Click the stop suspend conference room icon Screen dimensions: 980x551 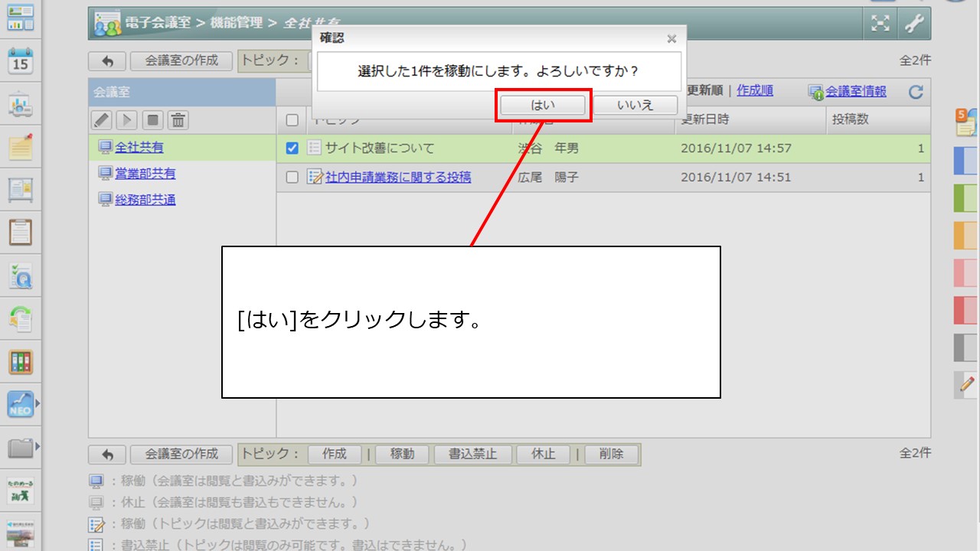(x=153, y=120)
